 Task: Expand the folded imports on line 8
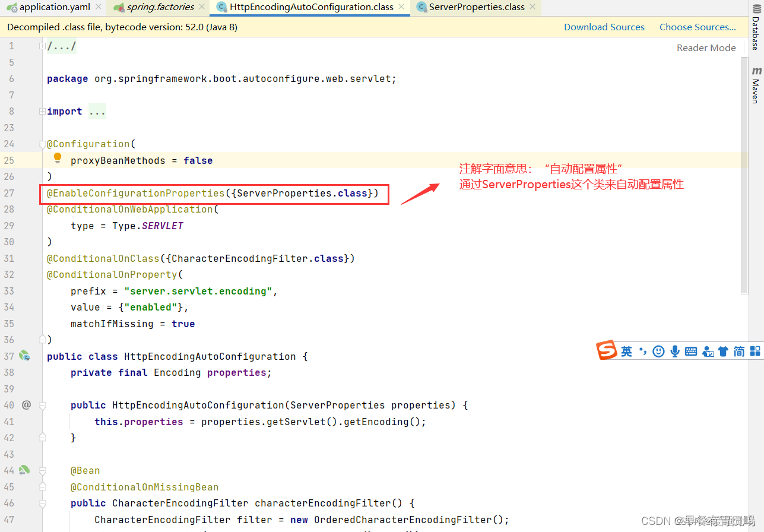pyautogui.click(x=42, y=111)
